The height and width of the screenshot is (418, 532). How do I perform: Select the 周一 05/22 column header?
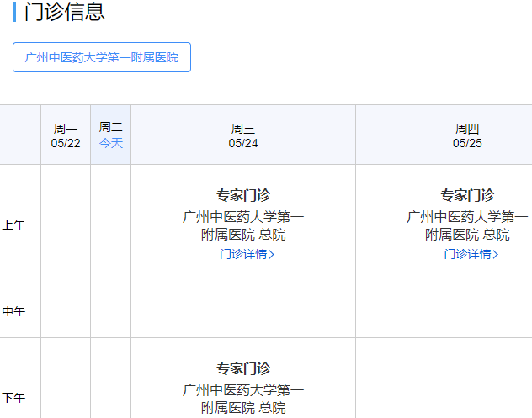tap(66, 135)
